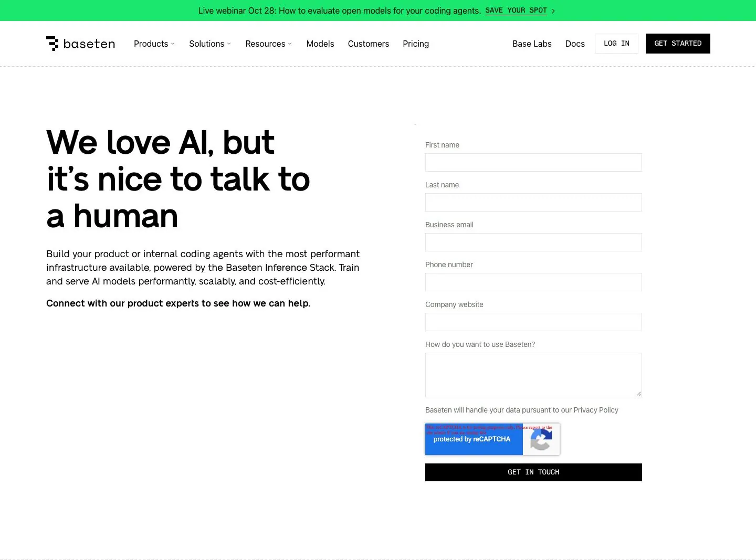Open the Docs link
This screenshot has width=756, height=560.
[575, 44]
